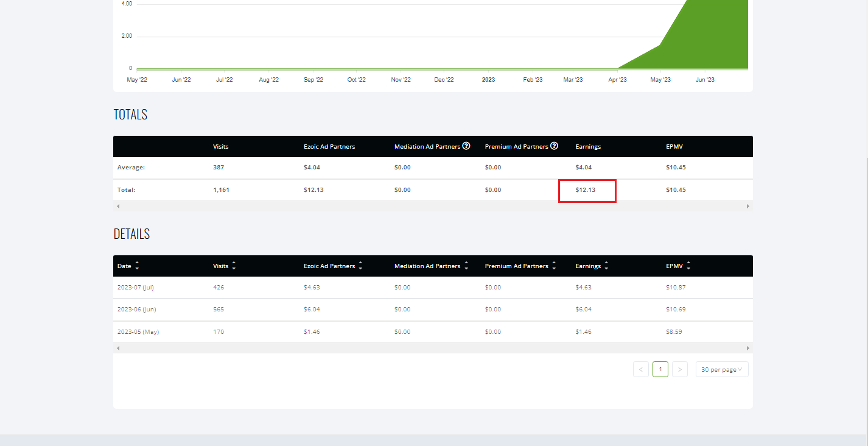Viewport: 868px width, 446px height.
Task: Select the 2023-07 (Jul) date cell
Action: click(137, 287)
